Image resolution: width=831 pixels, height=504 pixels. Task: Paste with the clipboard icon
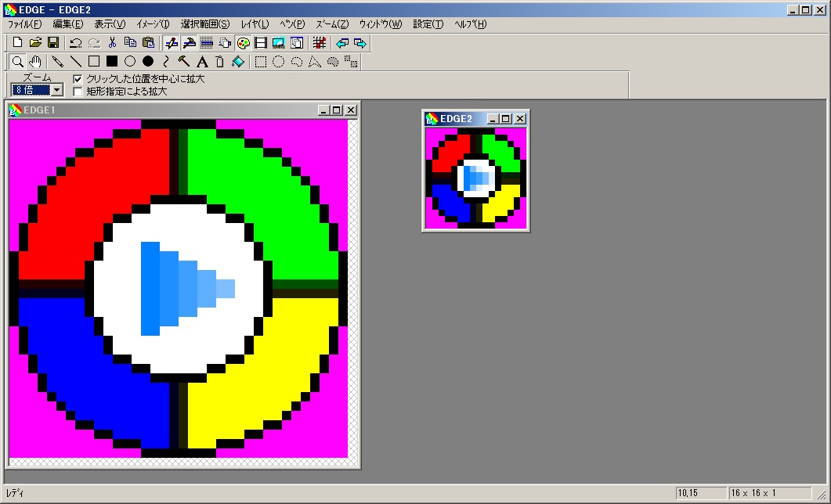149,43
